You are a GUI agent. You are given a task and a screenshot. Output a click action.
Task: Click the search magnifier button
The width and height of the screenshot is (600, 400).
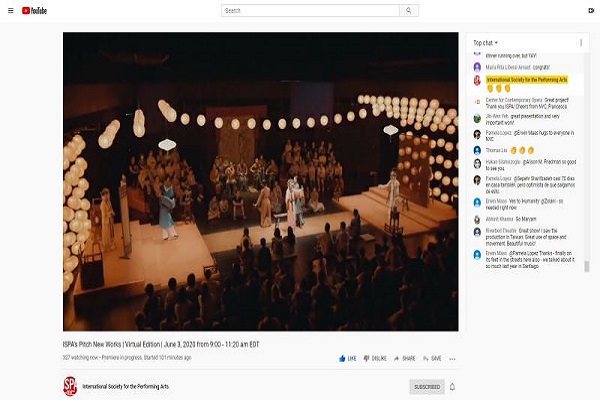click(409, 11)
